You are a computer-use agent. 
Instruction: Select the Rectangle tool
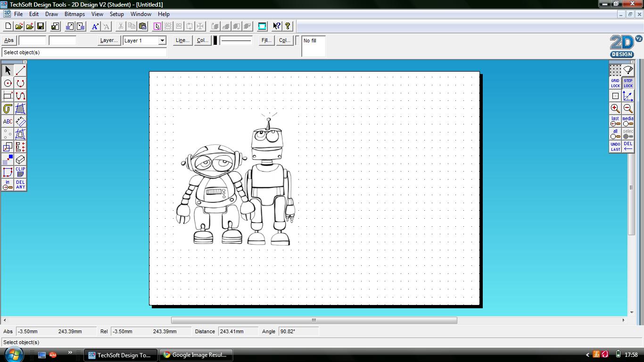coord(7,95)
